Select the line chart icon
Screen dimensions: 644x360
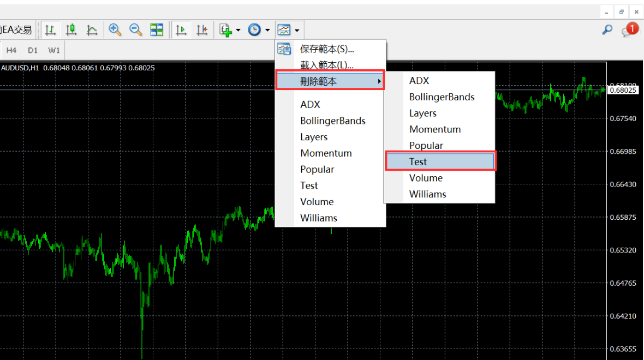[x=92, y=30]
